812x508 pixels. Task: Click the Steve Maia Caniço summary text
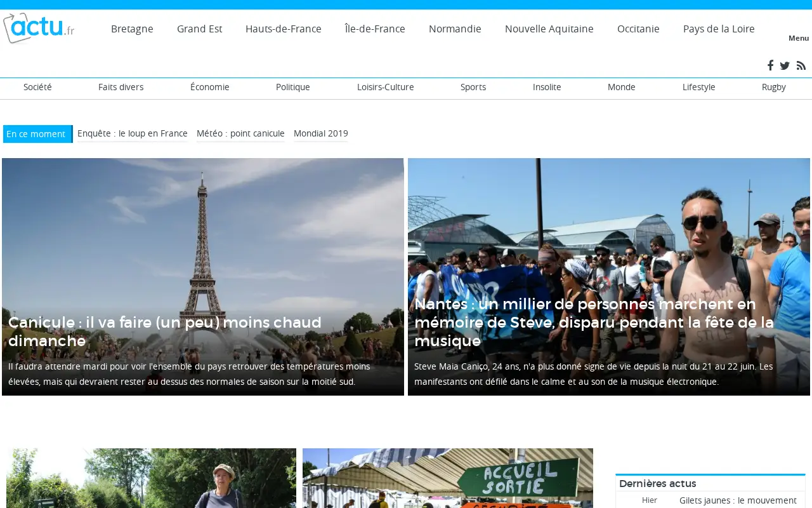[594, 374]
